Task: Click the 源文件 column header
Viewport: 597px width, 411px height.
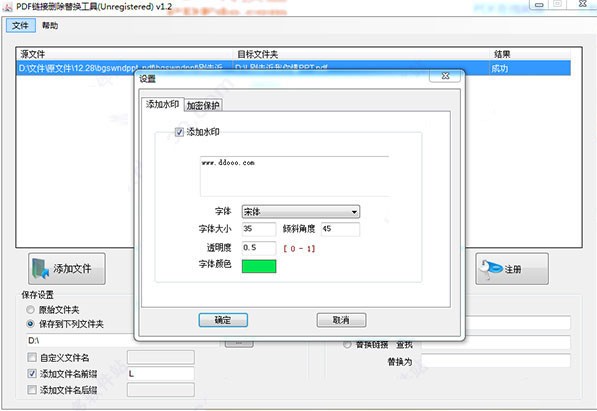Action: pos(125,54)
